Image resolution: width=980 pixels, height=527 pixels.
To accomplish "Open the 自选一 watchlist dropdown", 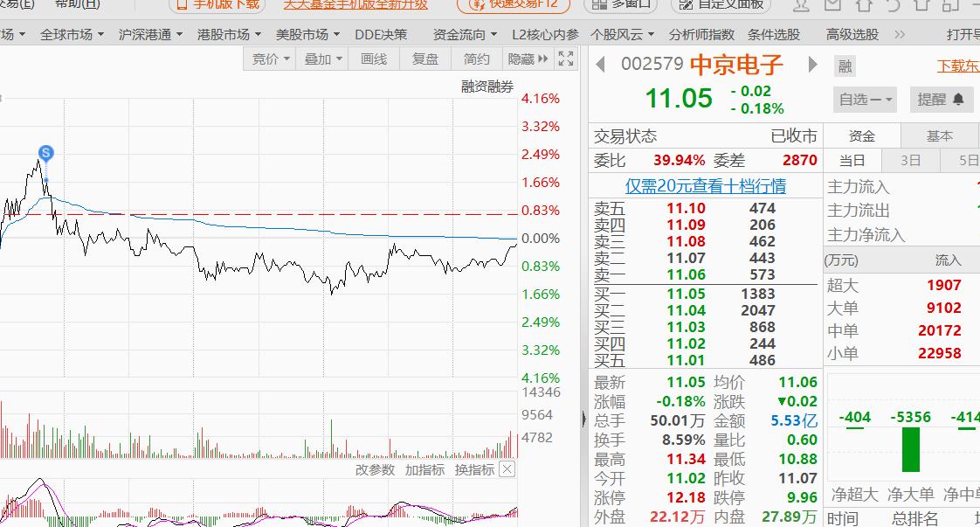I will tap(866, 100).
